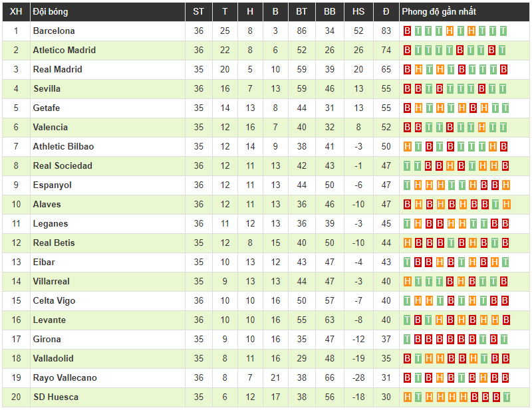Click the last form badge in Real Madrid's row
This screenshot has width=532, height=410.
[x=503, y=70]
